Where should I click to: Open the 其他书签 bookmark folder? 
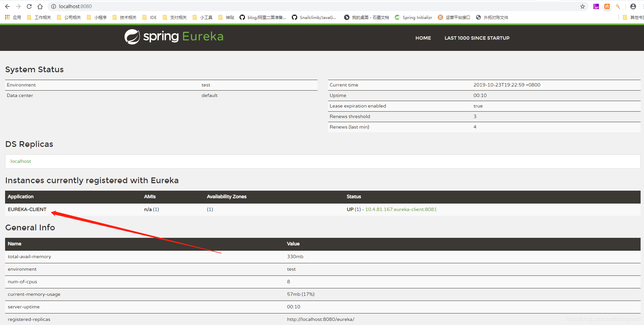click(633, 17)
